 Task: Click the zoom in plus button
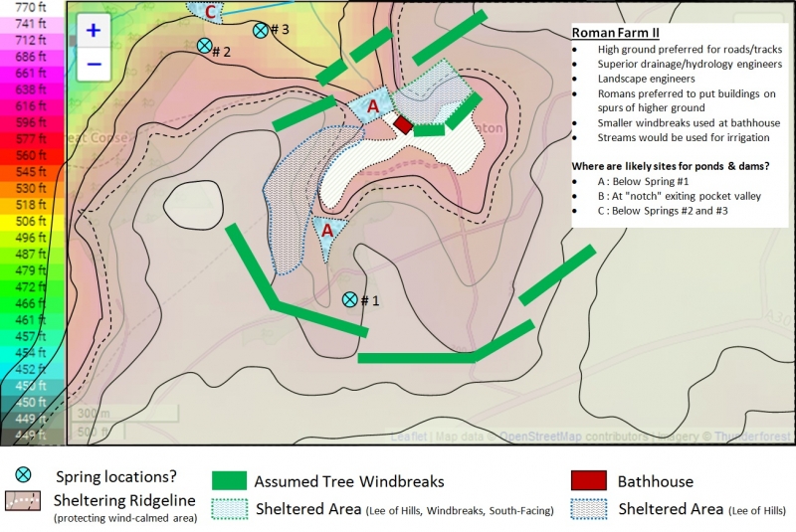[x=93, y=30]
